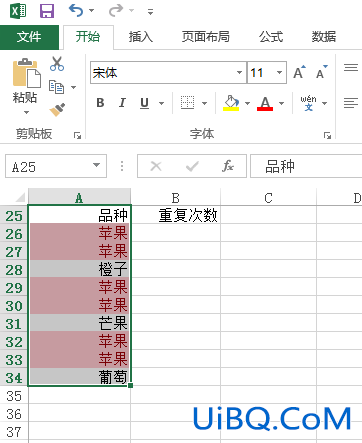Decrease font size with the smaller A
Screen dimensions: 362x443
[321, 72]
